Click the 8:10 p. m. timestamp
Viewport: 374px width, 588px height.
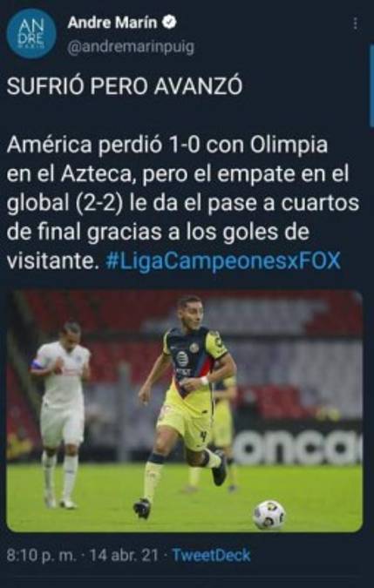tap(41, 555)
